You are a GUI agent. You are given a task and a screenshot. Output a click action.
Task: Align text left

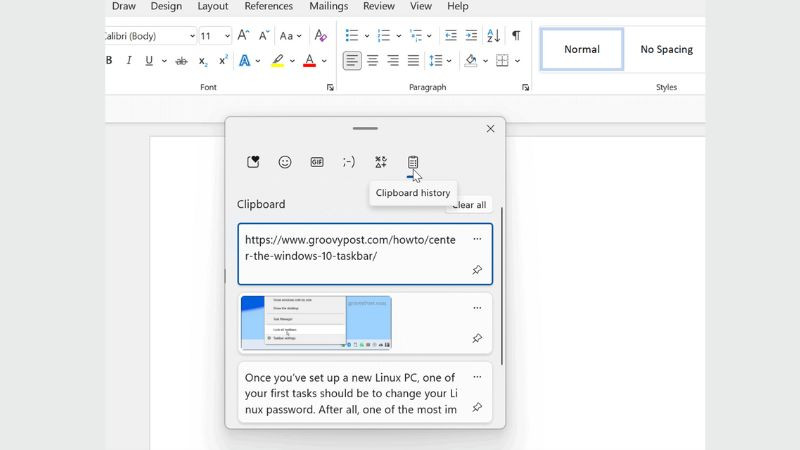pos(352,61)
